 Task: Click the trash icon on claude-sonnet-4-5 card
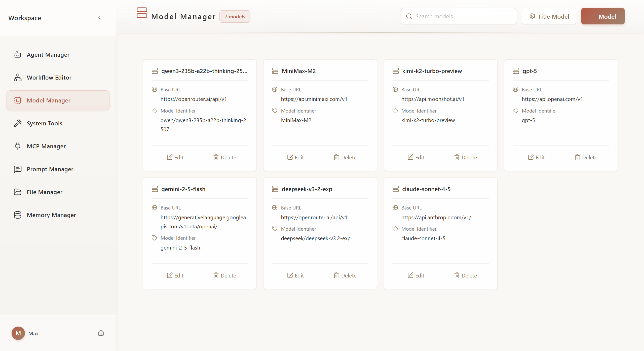coord(457,275)
